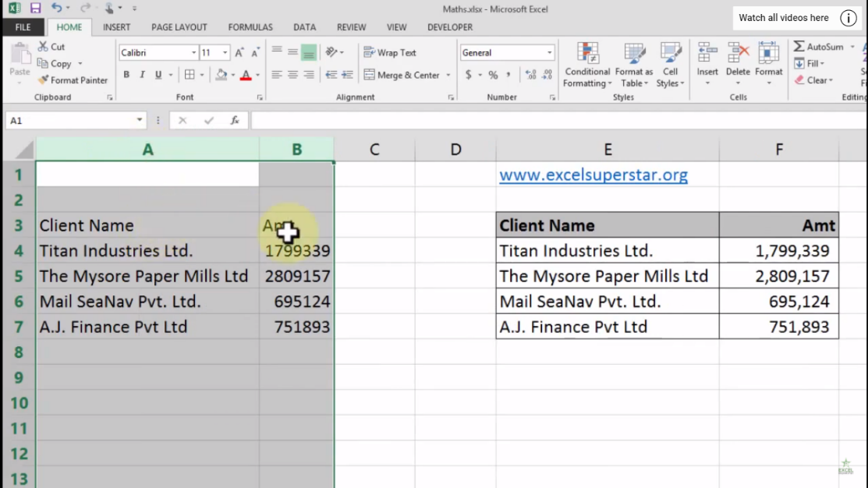Click the AutoSum button
Viewport: 868px width, 488px height.
[819, 47]
